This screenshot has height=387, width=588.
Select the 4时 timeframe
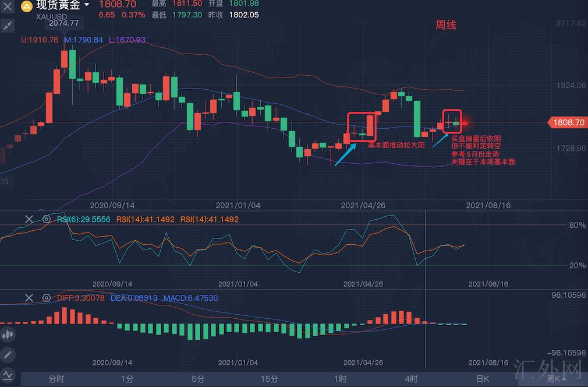pos(411,379)
